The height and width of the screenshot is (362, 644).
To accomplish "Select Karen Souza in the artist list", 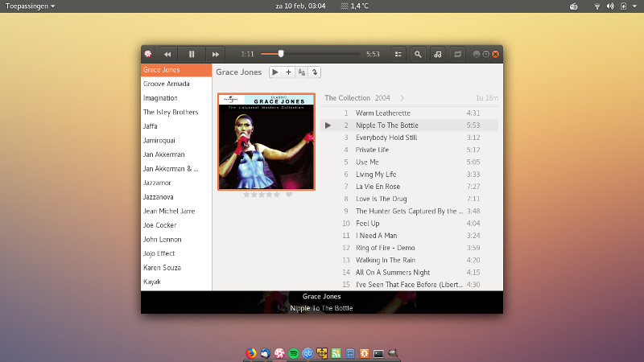I will (x=176, y=268).
